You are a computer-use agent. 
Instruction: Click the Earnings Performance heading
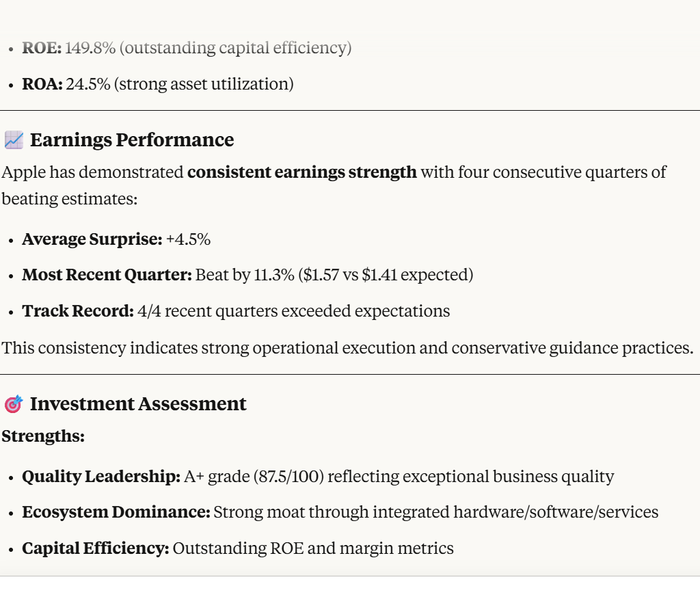click(132, 139)
